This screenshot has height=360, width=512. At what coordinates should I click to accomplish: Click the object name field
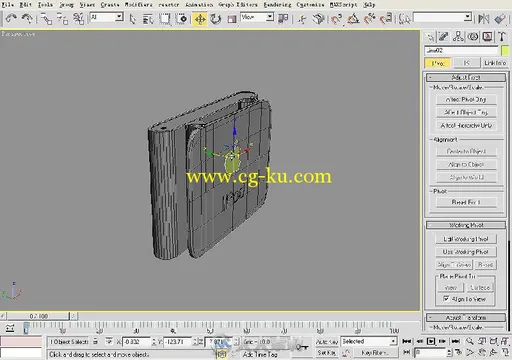point(461,50)
